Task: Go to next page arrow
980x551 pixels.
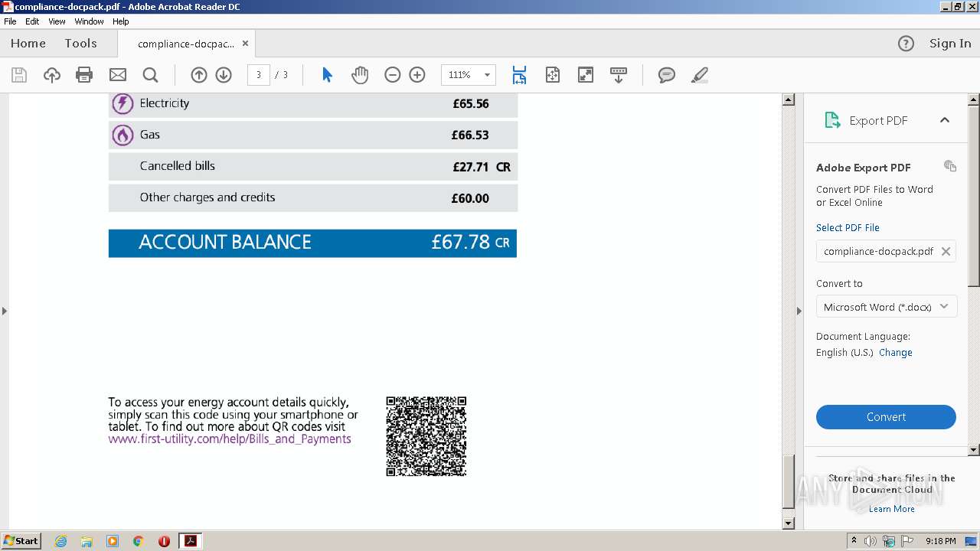Action: (x=224, y=75)
